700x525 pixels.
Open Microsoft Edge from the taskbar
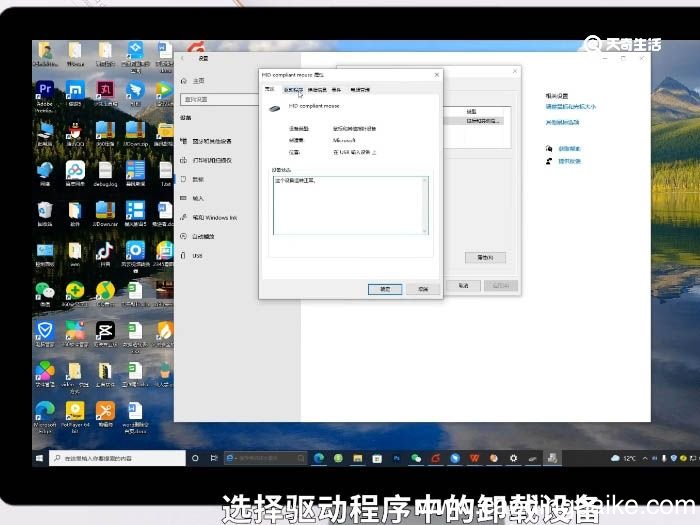click(319, 458)
